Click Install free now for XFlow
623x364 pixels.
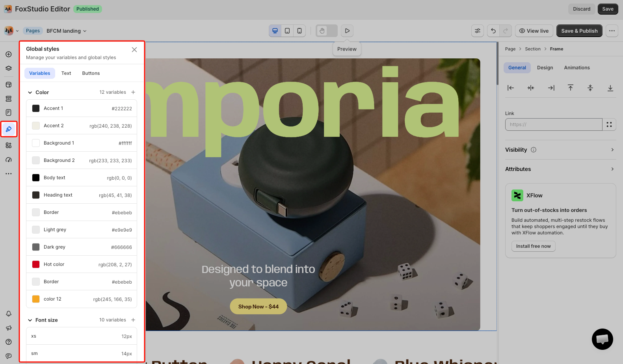[x=534, y=246]
